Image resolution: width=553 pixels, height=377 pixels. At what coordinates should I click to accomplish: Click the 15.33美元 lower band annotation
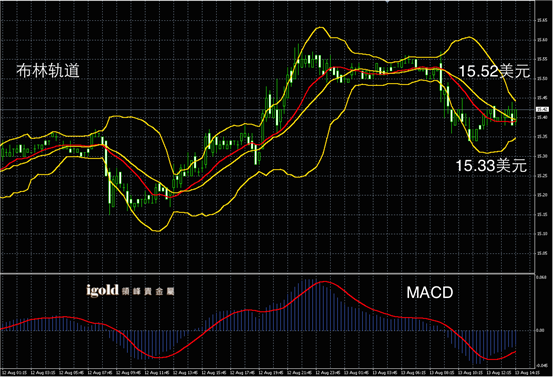(x=491, y=165)
